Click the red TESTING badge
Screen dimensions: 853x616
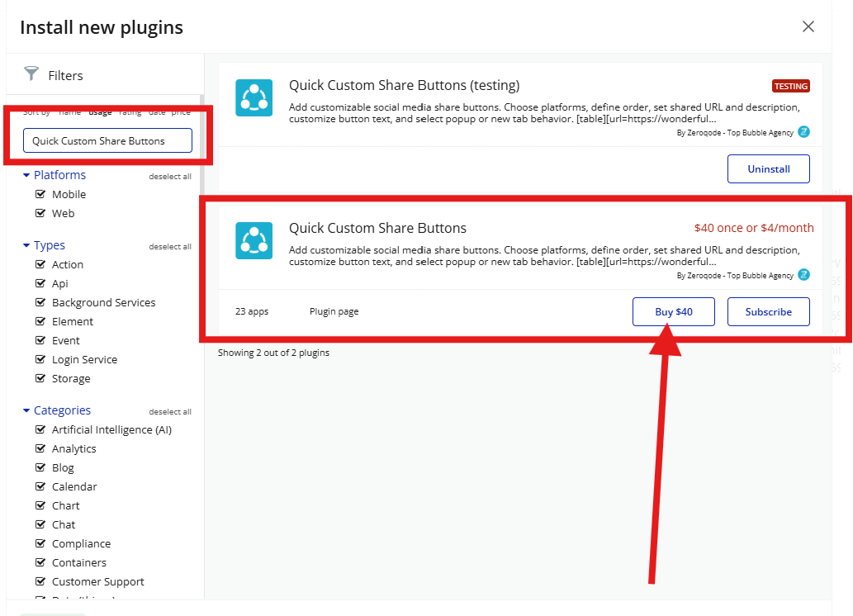[791, 86]
